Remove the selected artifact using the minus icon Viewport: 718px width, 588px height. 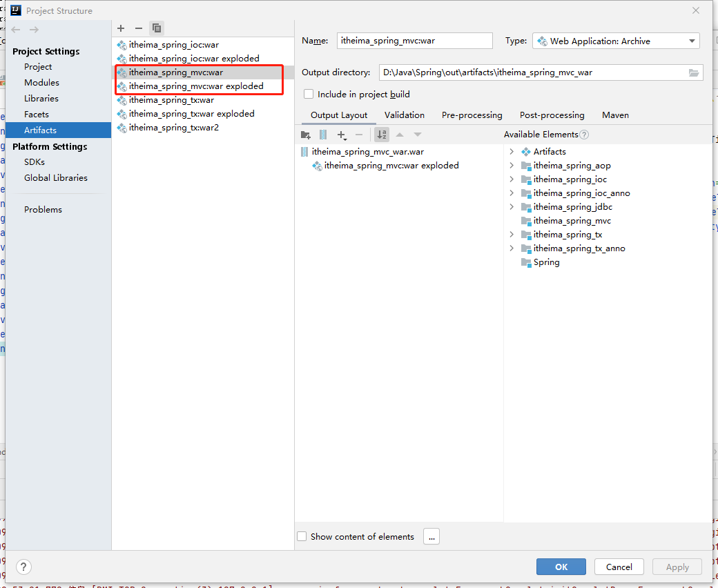(x=138, y=28)
